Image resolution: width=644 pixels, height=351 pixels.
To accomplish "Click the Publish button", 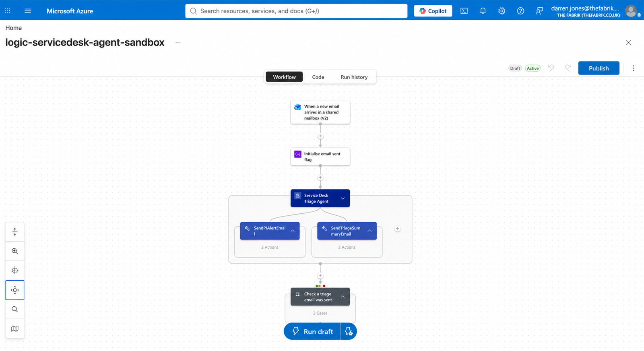I will (x=599, y=68).
